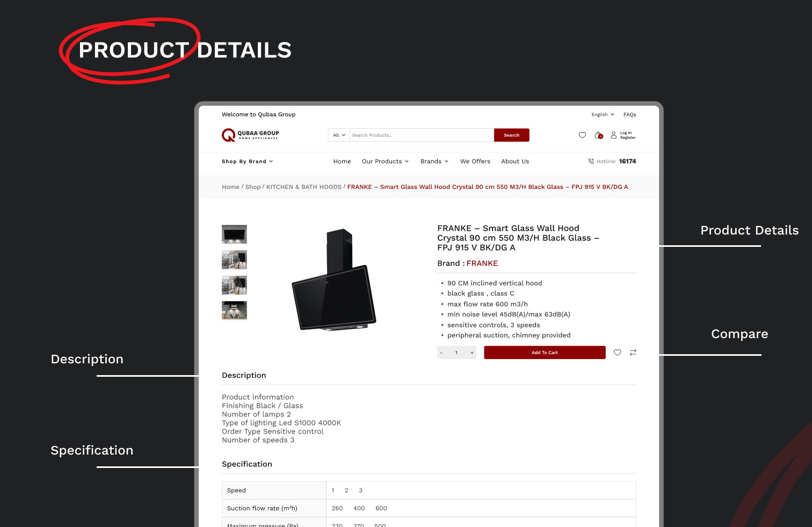812x527 pixels.
Task: Click the Qubaa Group logo
Action: pyautogui.click(x=250, y=135)
